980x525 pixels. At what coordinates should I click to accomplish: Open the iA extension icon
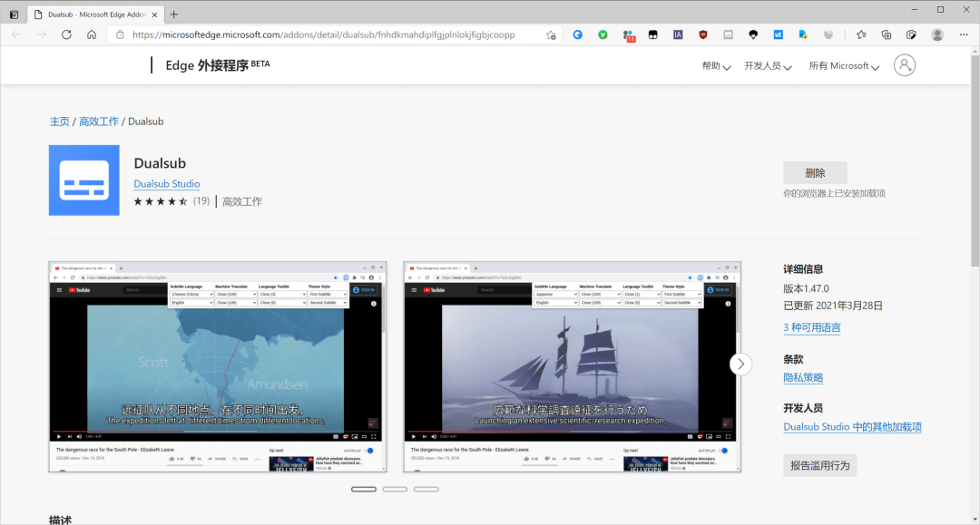678,35
